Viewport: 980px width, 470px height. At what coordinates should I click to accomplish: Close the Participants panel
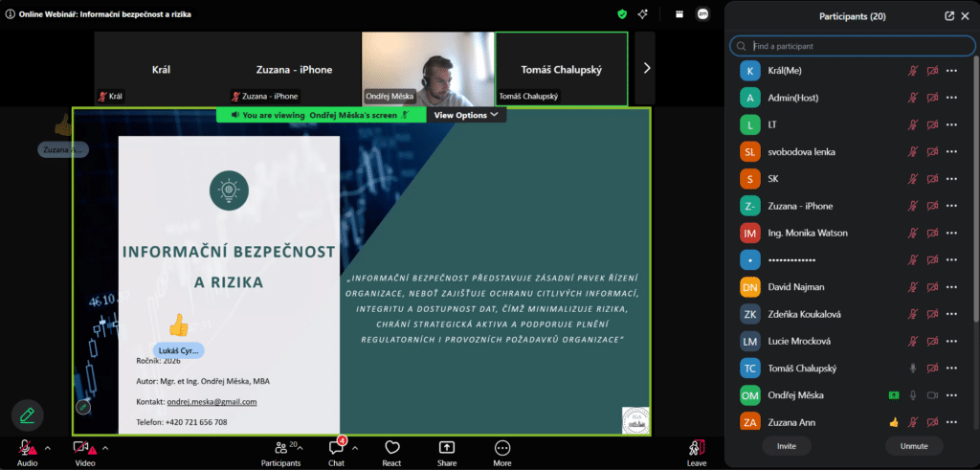965,17
